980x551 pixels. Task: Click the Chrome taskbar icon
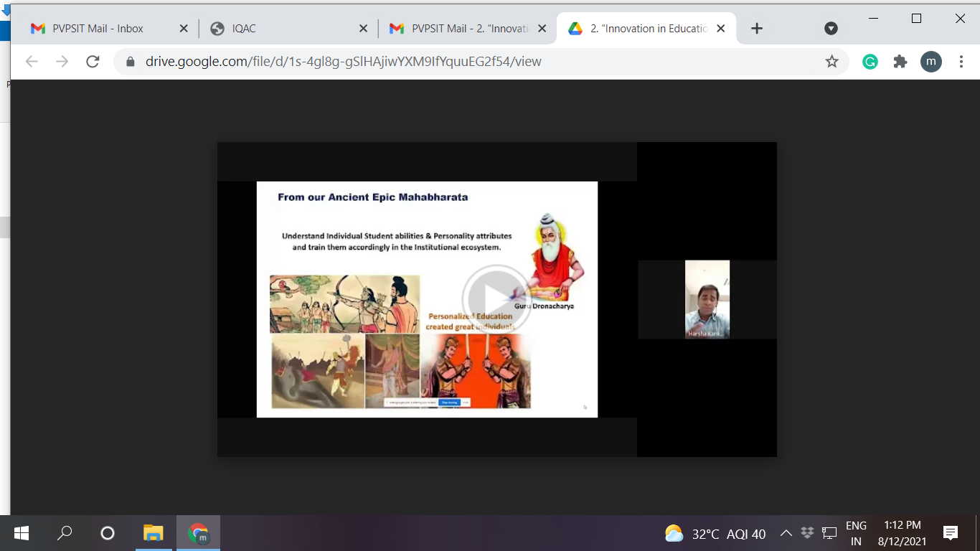pos(198,533)
